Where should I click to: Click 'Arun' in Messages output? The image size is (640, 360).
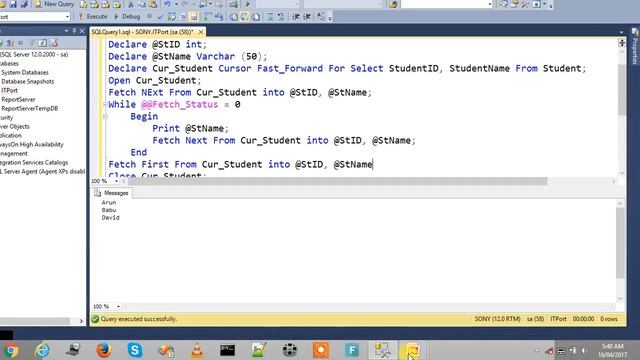tap(109, 202)
